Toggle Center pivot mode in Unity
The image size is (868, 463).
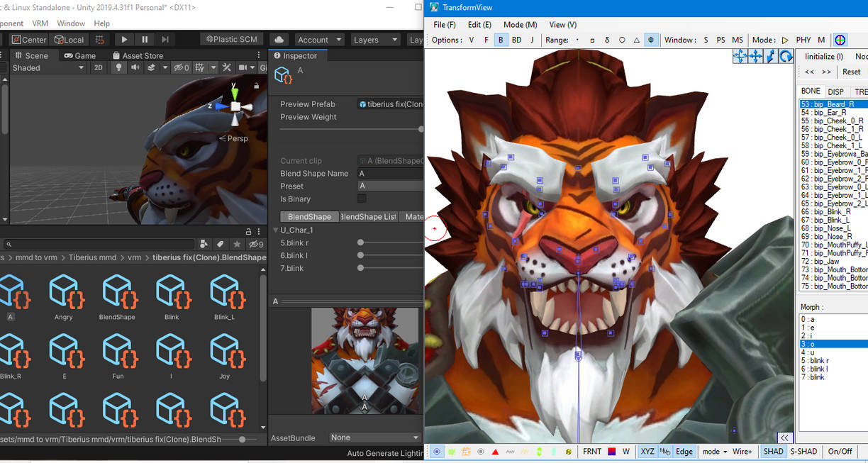pos(28,40)
